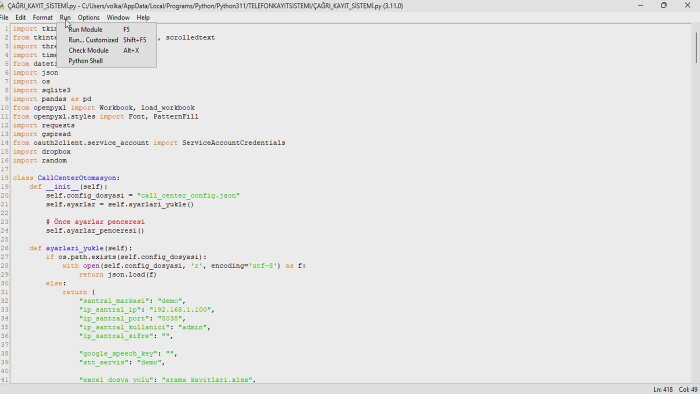Click the "stt_servis" key

point(104,362)
